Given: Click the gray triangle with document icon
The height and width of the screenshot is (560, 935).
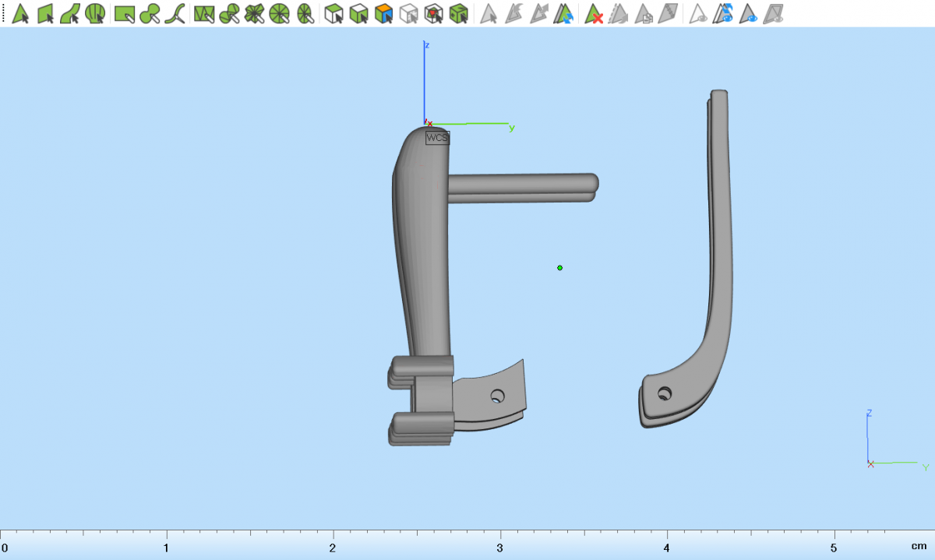Looking at the screenshot, I should [644, 13].
